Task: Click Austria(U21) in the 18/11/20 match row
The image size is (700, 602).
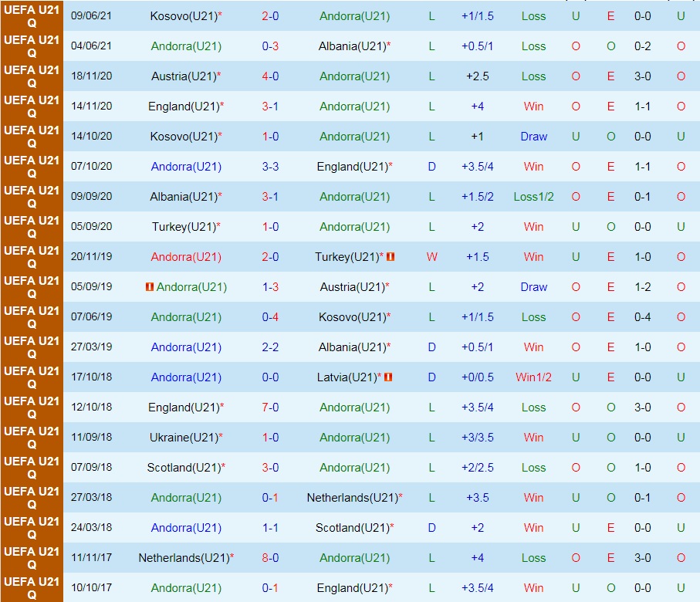Action: click(x=183, y=76)
